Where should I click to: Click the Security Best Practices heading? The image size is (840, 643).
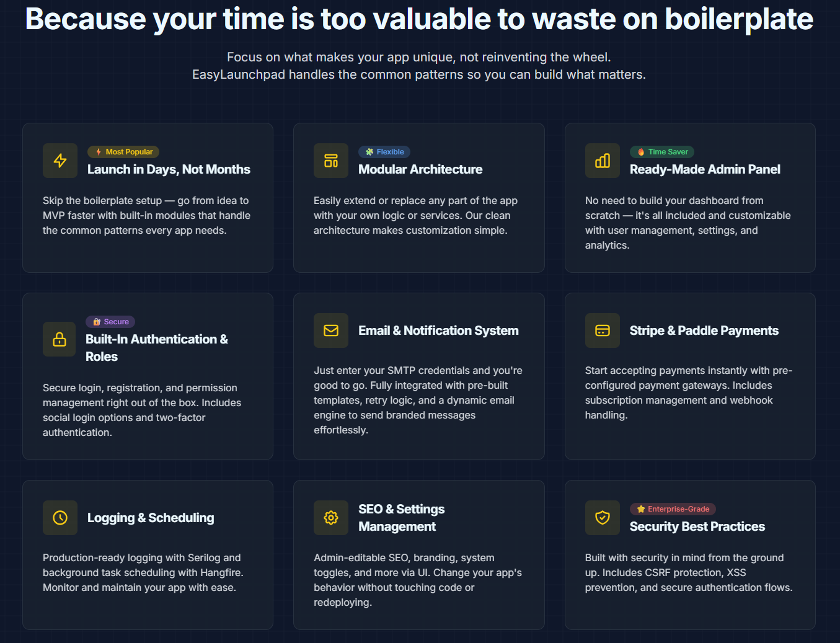[697, 526]
